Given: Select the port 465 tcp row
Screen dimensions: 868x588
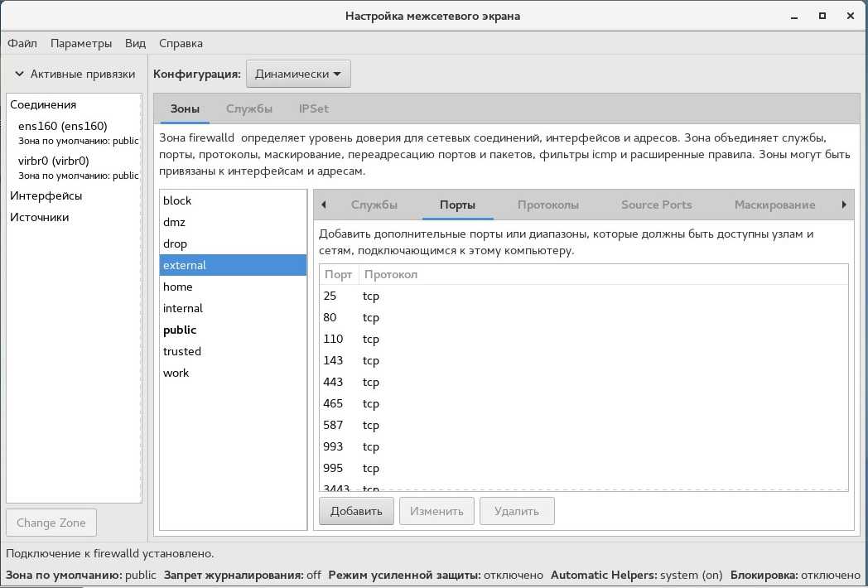Looking at the screenshot, I should coord(583,404).
